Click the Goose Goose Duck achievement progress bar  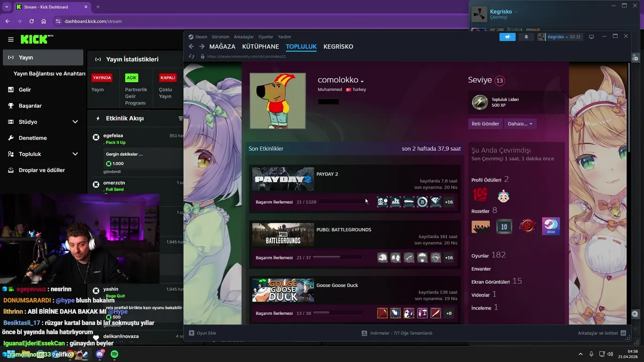pyautogui.click(x=337, y=313)
